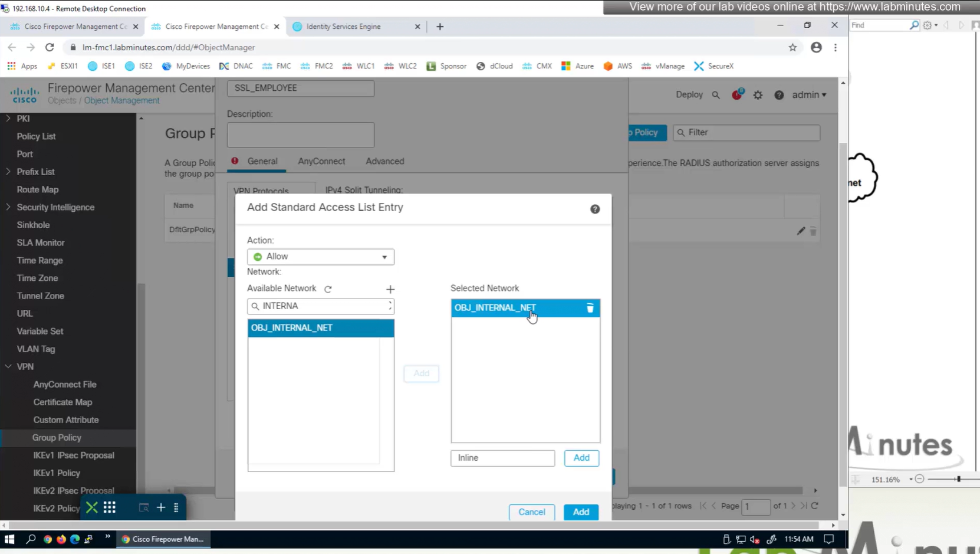Click the Inline network input field
This screenshot has width=980, height=554.
(x=502, y=458)
